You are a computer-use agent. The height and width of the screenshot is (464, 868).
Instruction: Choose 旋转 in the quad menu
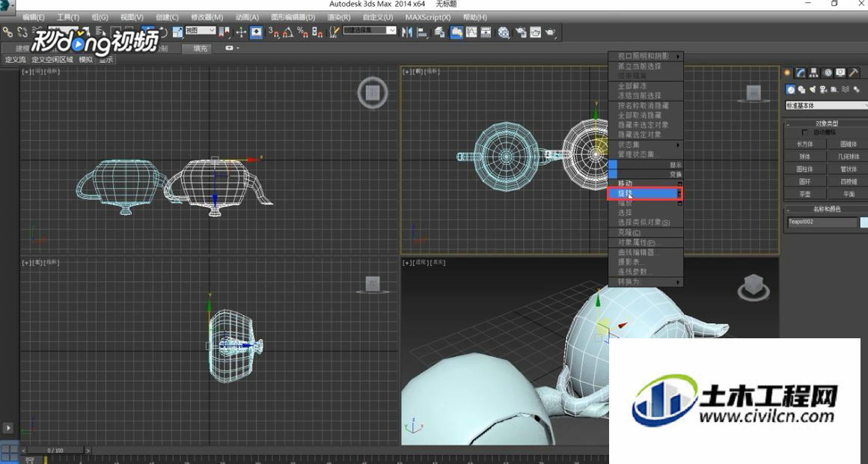645,193
